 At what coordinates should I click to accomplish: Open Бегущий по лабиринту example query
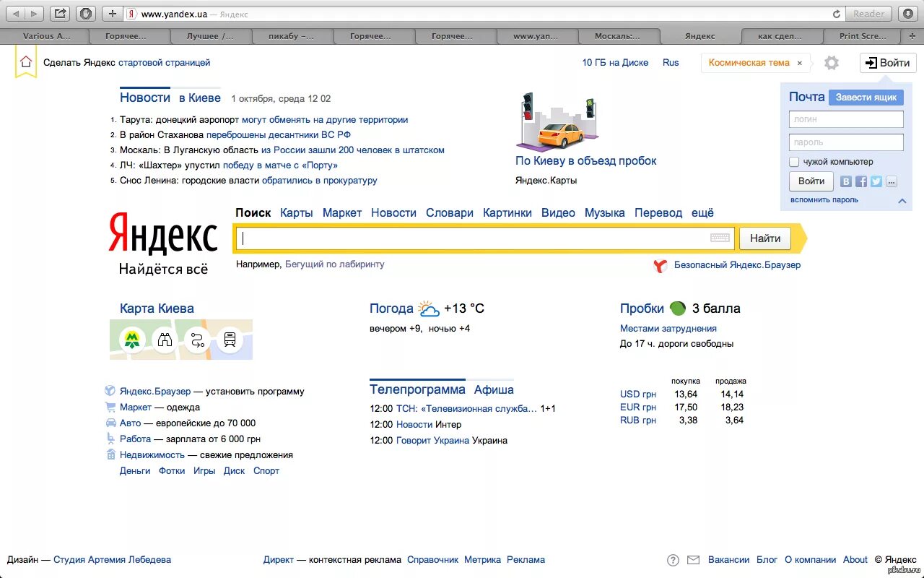[x=335, y=264]
